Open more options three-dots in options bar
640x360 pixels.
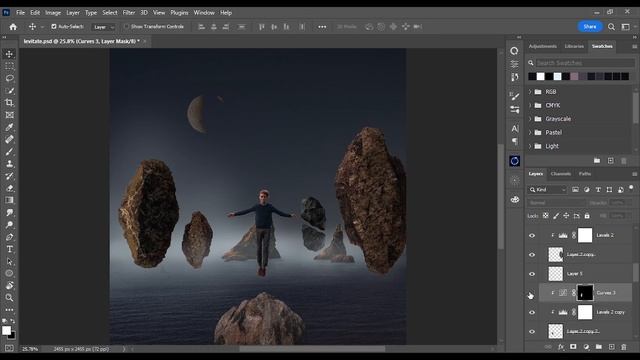point(322,27)
